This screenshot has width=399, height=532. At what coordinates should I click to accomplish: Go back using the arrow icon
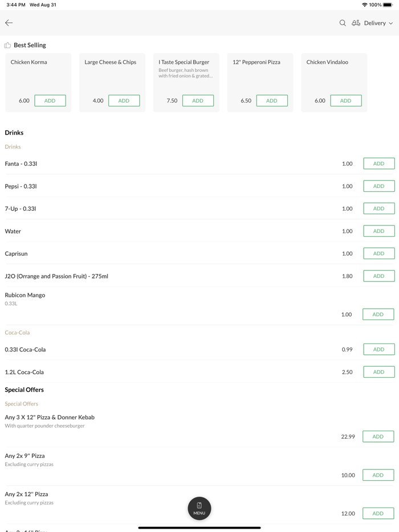9,23
